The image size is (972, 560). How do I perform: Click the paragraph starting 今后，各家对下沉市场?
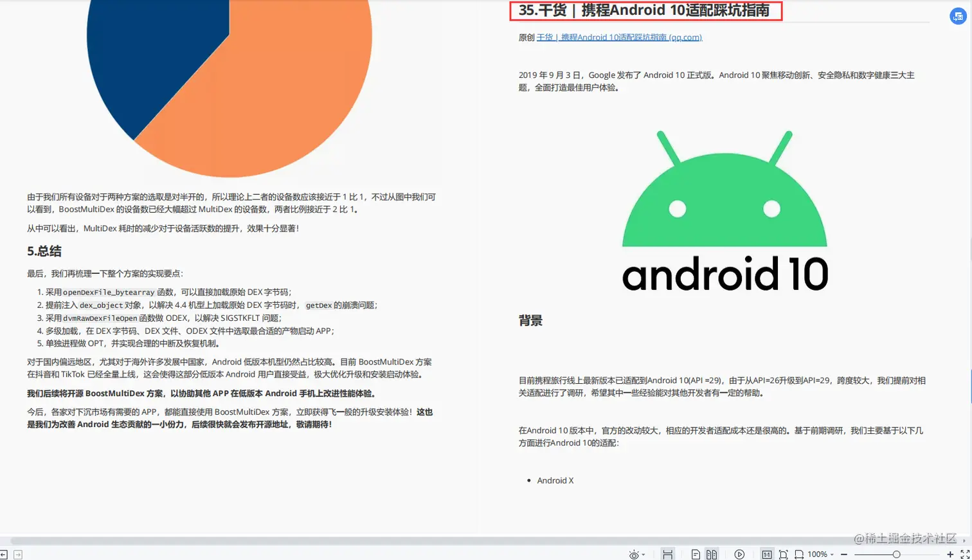tap(230, 418)
